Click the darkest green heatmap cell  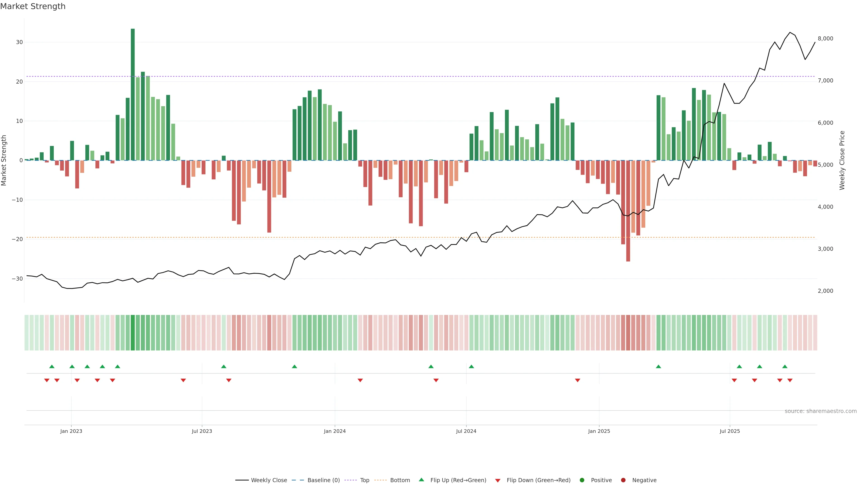tap(133, 333)
